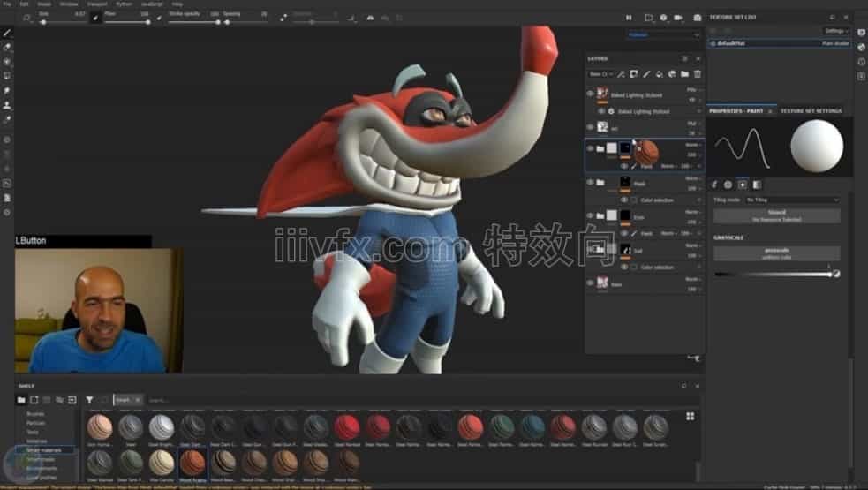
Task: Adjust the grayscale value slider
Action: tap(774, 274)
